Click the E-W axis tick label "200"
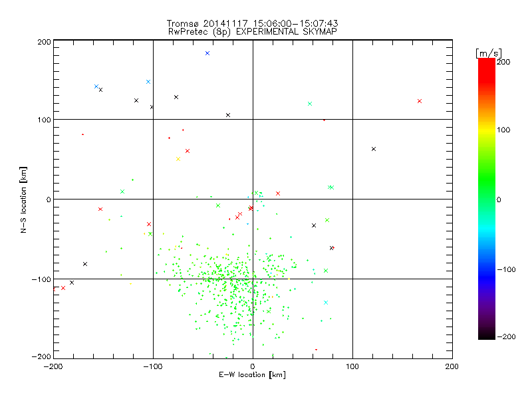 click(x=452, y=366)
